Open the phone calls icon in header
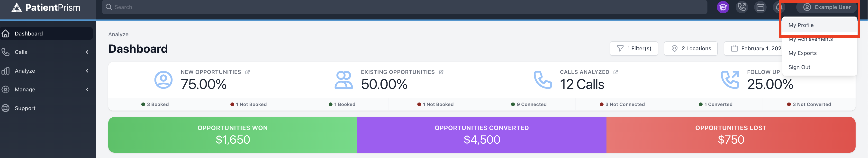868x158 pixels. [742, 7]
